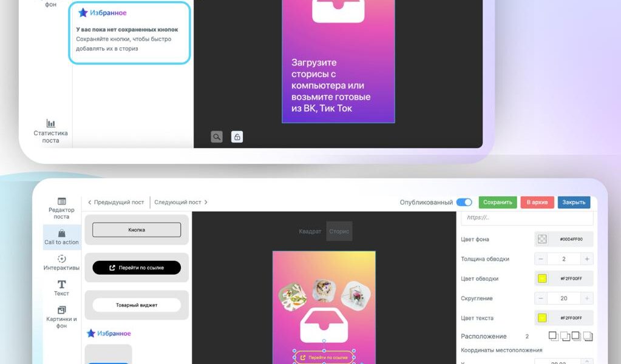Click the third layer-order icon next to Расположение
Screen dimensions: 621x364
tap(576, 336)
